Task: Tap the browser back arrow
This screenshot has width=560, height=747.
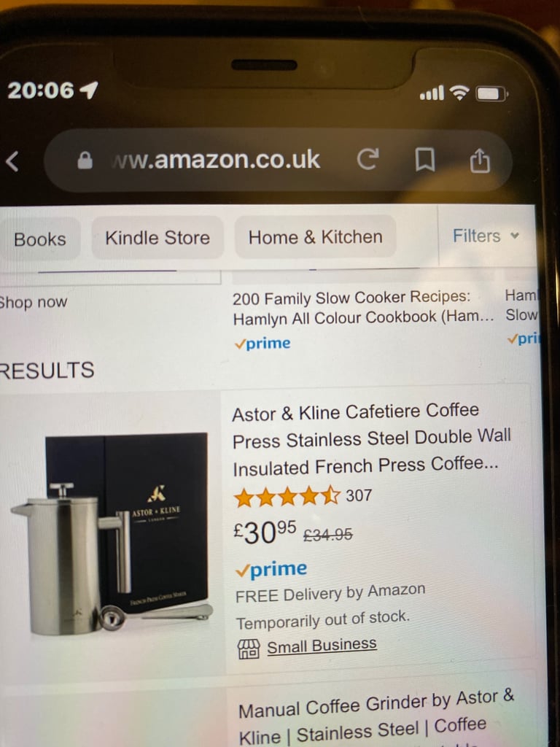Action: click(12, 161)
